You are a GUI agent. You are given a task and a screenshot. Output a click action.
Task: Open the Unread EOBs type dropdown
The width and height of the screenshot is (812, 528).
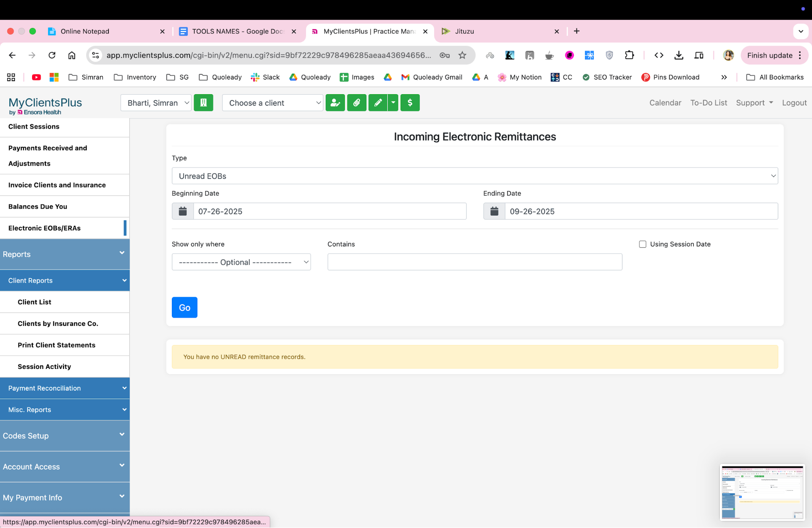474,176
